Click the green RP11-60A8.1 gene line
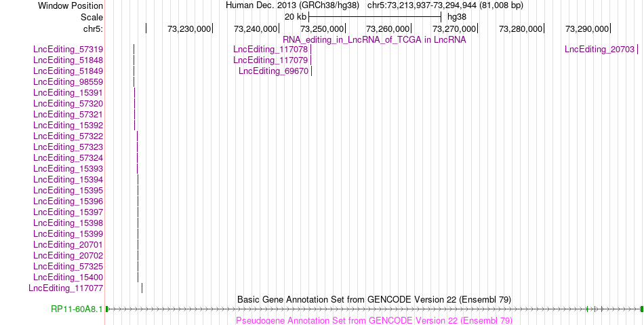Image resolution: width=644 pixels, height=325 pixels. click(374, 309)
